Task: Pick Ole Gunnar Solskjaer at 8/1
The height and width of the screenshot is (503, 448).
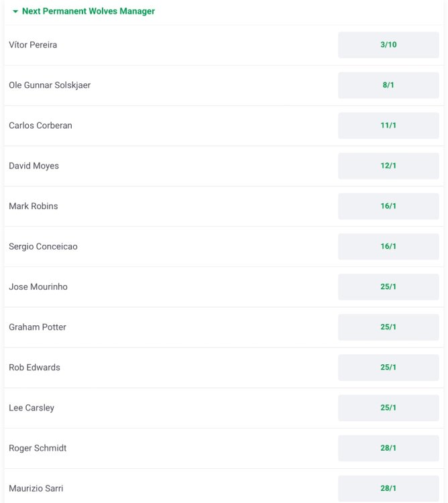Action: point(388,85)
